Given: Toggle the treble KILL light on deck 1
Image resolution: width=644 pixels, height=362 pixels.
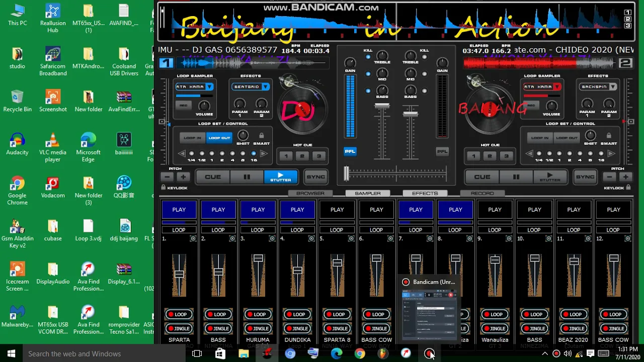Looking at the screenshot, I should 368,57.
